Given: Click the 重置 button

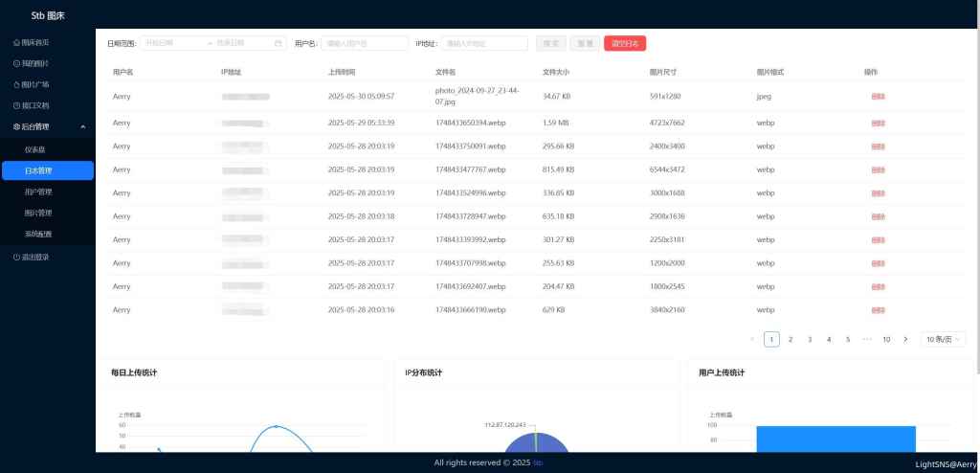Looking at the screenshot, I should (585, 43).
